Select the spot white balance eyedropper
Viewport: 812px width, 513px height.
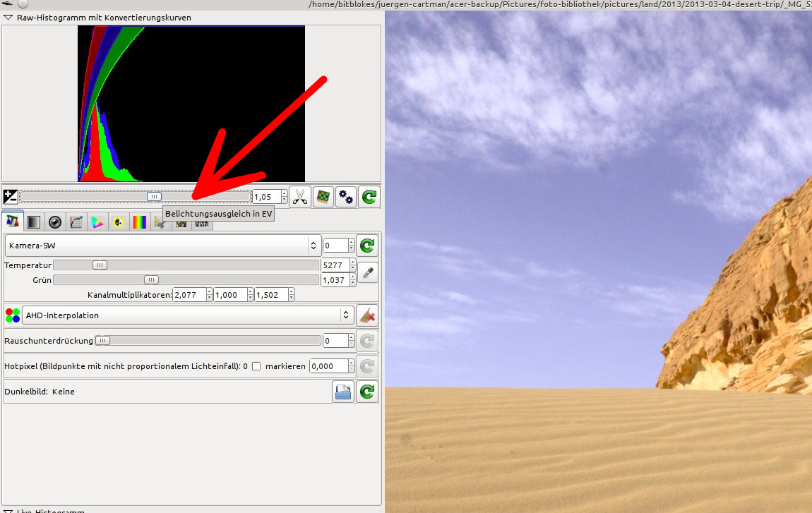click(368, 273)
